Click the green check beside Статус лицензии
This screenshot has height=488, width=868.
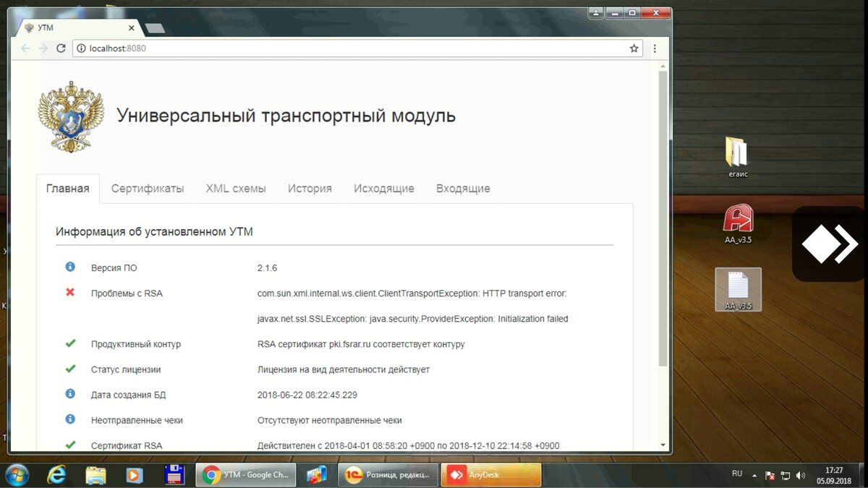tap(70, 369)
